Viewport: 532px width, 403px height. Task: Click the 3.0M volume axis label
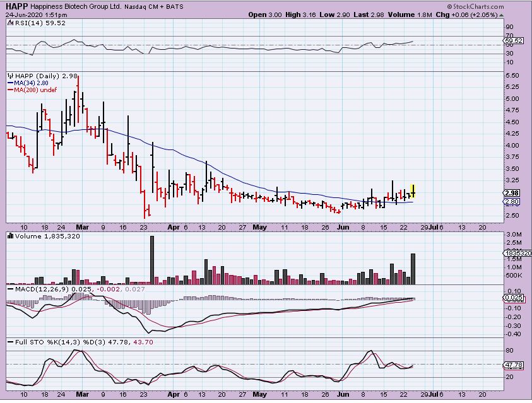[x=514, y=234]
